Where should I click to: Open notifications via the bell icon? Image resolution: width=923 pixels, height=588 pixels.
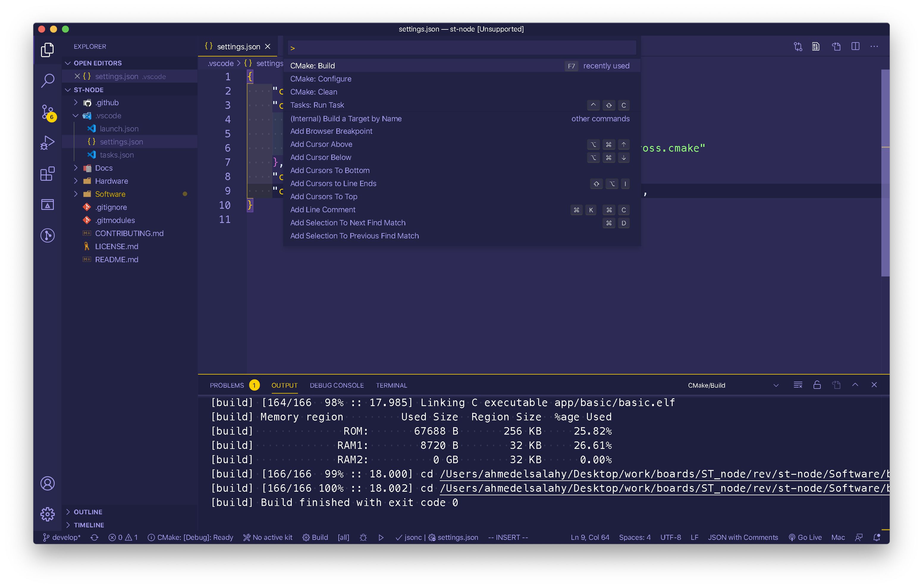(x=877, y=537)
